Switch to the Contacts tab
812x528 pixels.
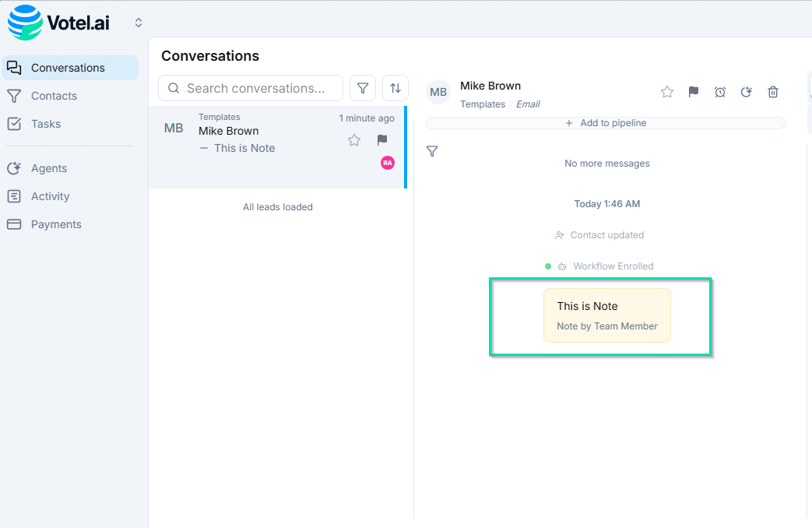click(53, 96)
